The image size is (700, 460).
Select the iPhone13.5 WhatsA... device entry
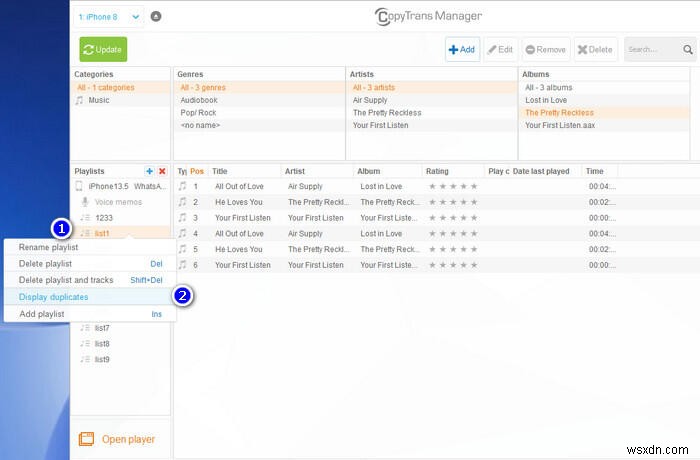(x=121, y=186)
